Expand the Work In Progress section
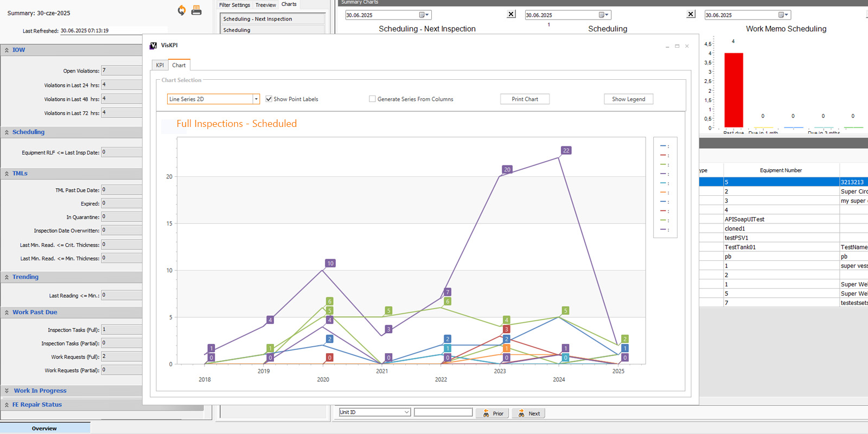 point(7,391)
